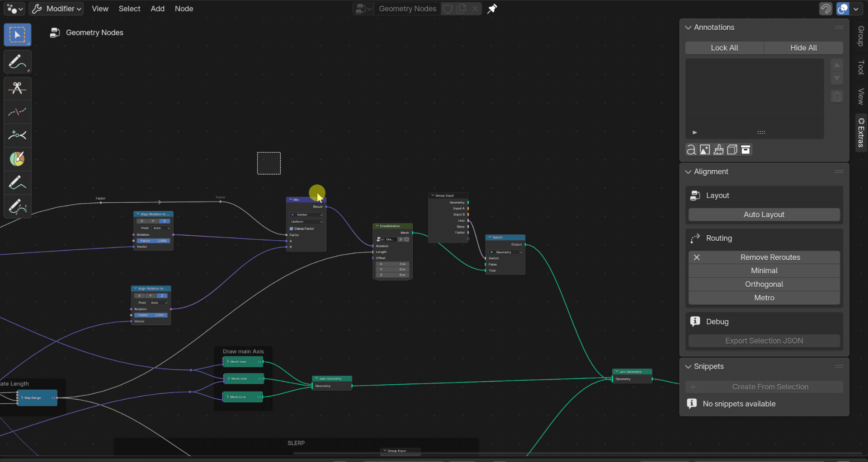
Task: Choose Orthogonal routing
Action: tap(764, 284)
